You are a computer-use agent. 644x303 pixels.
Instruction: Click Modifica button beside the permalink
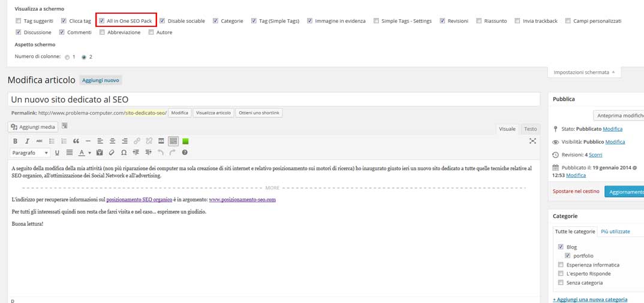tap(179, 113)
